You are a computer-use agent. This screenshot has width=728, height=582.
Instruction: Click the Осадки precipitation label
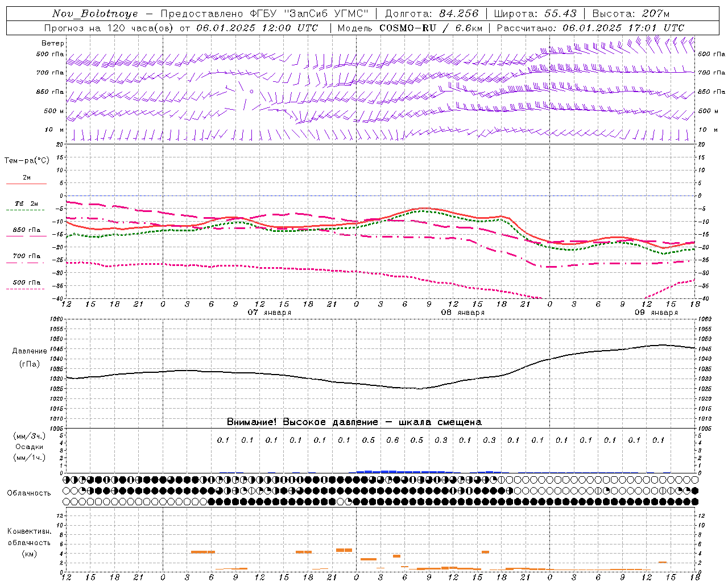point(29,447)
